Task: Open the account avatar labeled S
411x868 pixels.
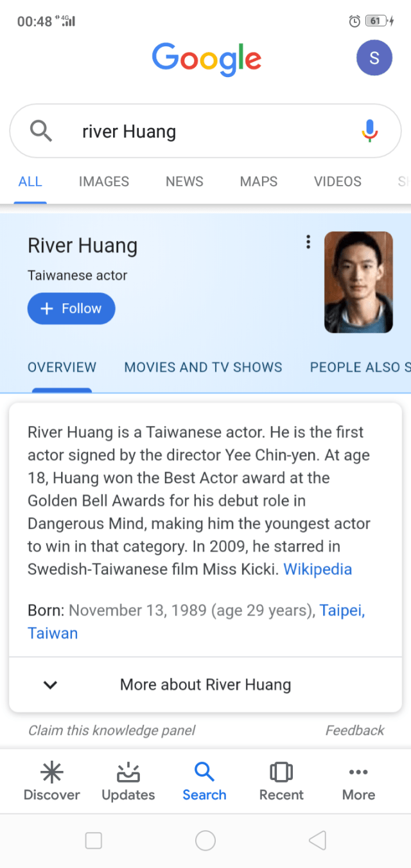Action: 374,58
